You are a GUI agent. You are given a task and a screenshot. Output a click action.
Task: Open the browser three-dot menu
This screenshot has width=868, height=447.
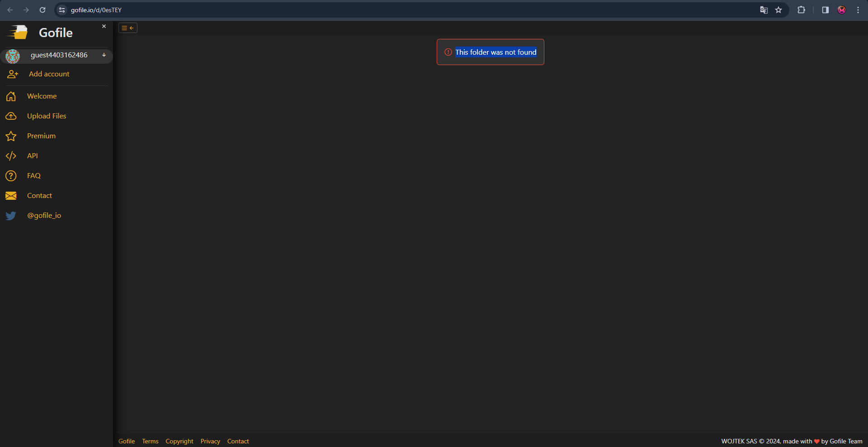[x=858, y=10]
